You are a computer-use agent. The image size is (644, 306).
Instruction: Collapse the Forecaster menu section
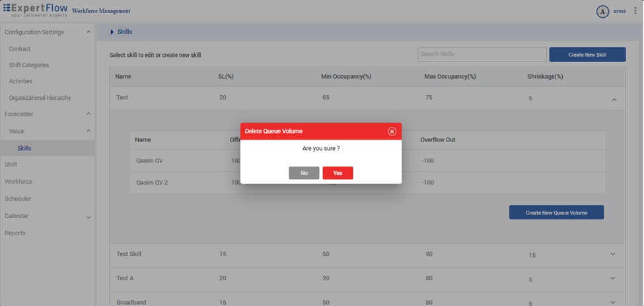pos(89,114)
